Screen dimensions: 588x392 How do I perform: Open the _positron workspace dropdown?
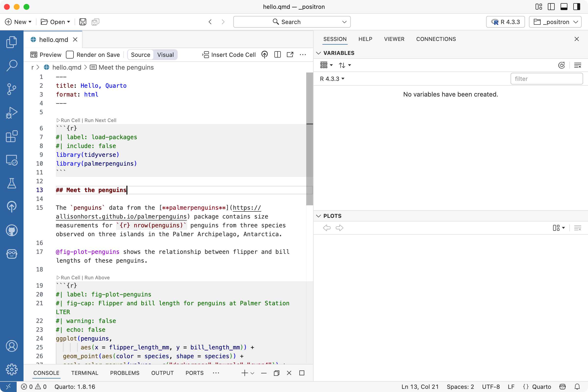click(x=555, y=22)
